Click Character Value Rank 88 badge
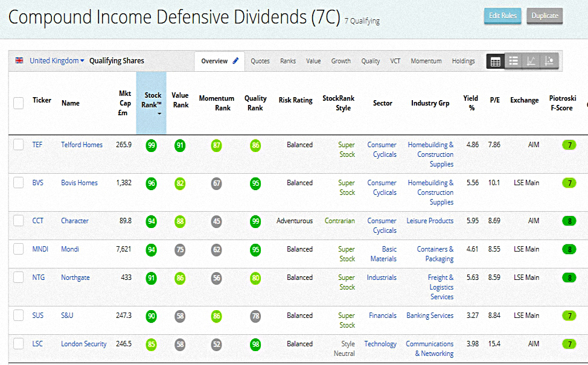 tap(180, 221)
